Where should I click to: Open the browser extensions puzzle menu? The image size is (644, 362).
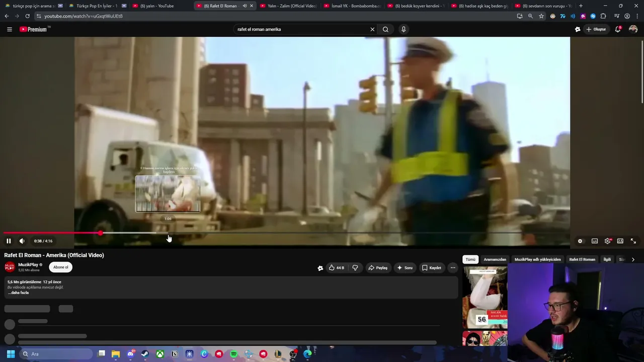(603, 16)
